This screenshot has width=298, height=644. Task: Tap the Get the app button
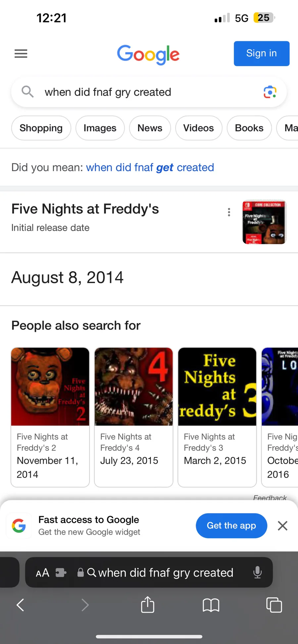click(x=231, y=526)
